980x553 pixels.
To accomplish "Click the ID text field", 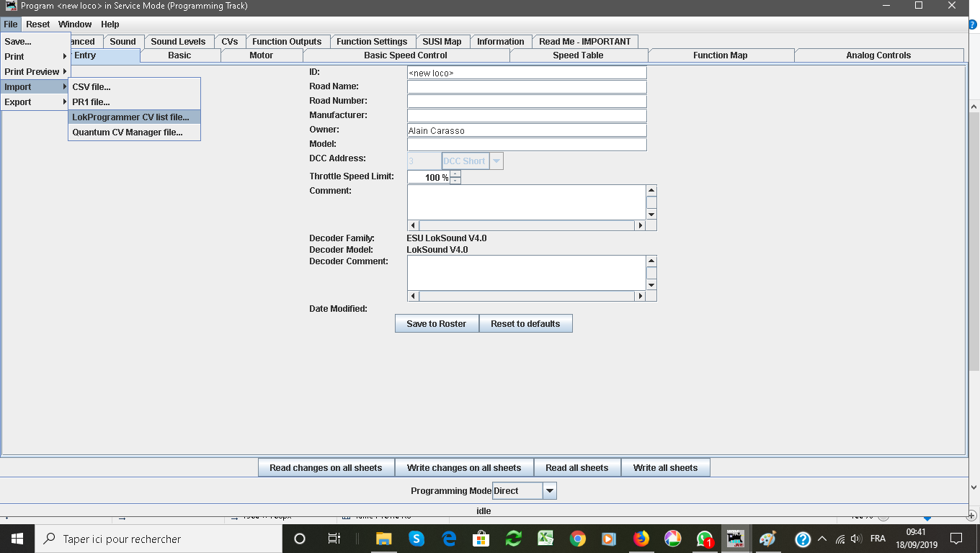I will coord(527,73).
